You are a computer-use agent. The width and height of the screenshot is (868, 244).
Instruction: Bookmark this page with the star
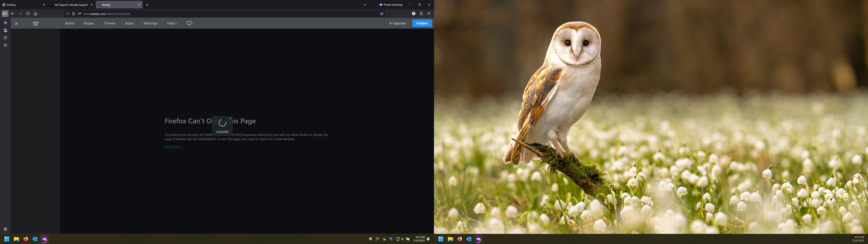coord(382,14)
